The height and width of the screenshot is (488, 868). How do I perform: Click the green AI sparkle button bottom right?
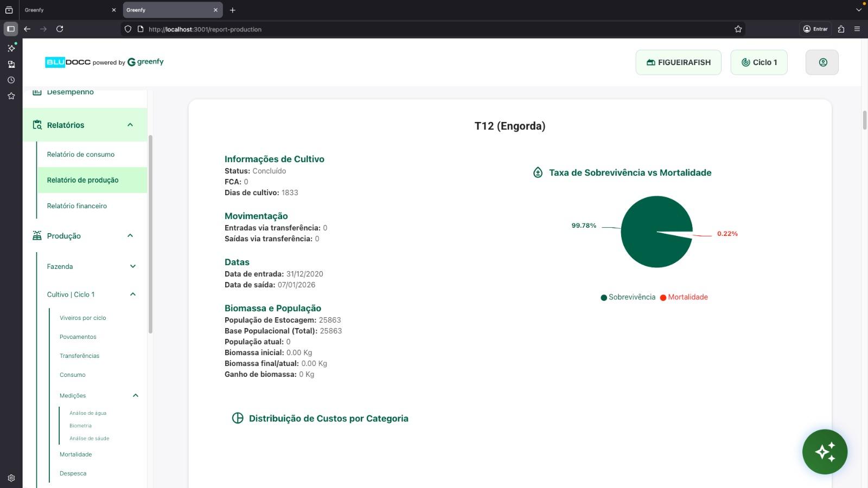[x=825, y=452]
